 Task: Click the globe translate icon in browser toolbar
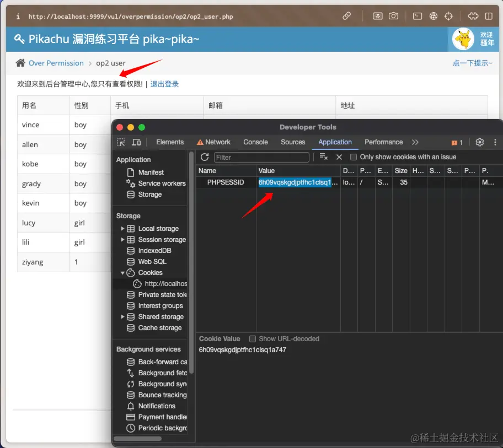pos(434,16)
